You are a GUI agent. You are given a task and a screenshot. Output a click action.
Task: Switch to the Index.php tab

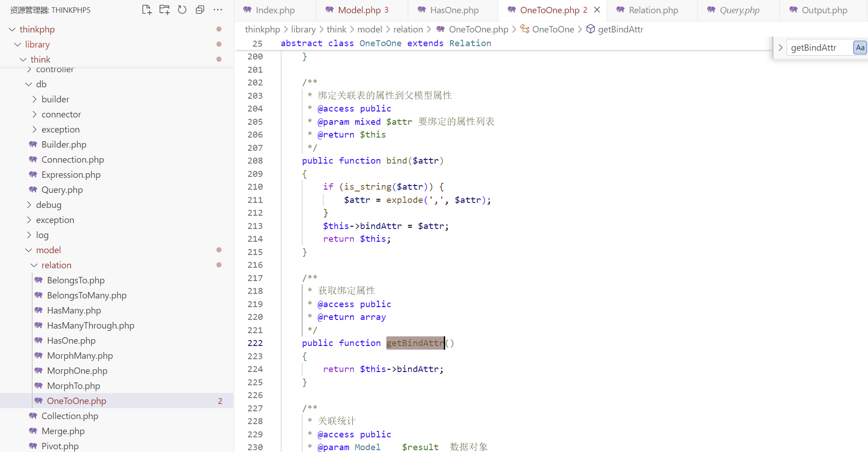coord(275,10)
